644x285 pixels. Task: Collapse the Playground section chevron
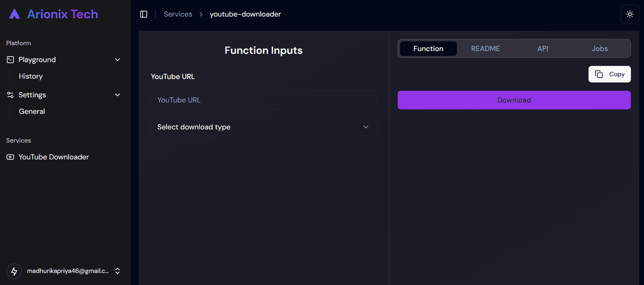point(117,60)
